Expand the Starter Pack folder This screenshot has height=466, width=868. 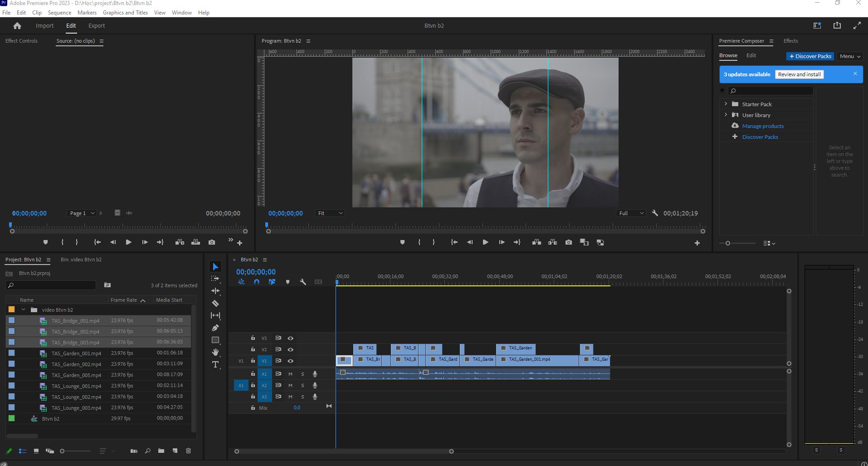click(x=726, y=104)
